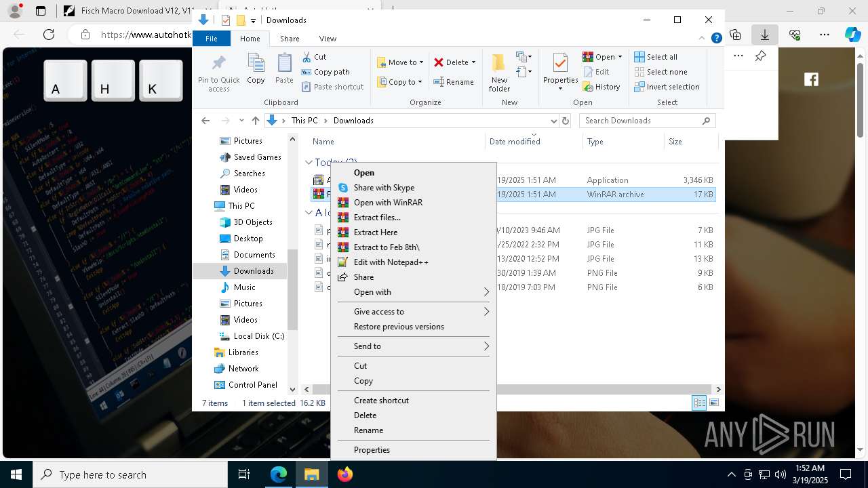This screenshot has height=488, width=868.
Task: Create a New folder from the ribbon
Action: coord(499,73)
